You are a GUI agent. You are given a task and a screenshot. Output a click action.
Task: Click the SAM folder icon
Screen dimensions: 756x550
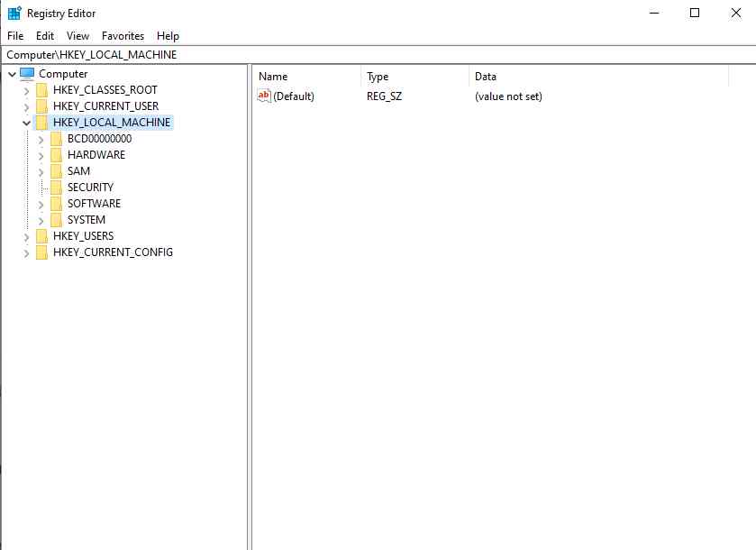(57, 171)
